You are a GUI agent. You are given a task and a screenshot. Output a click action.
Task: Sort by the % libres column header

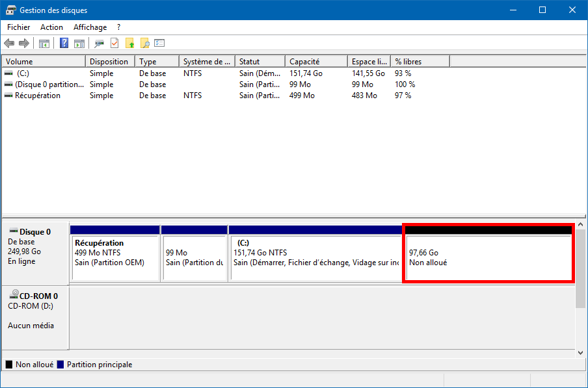420,62
